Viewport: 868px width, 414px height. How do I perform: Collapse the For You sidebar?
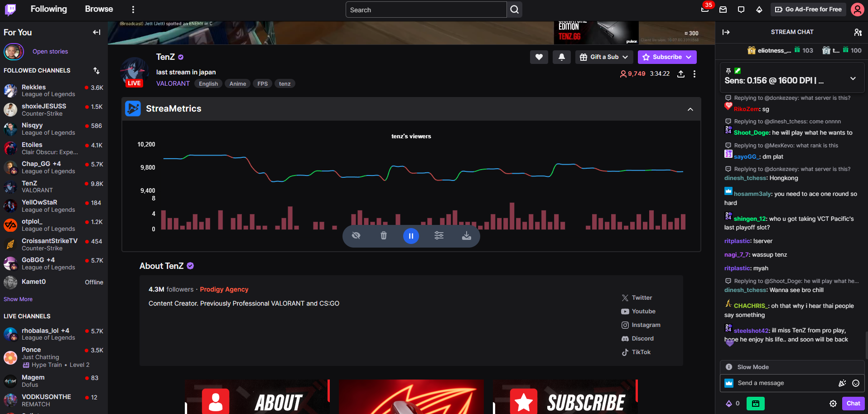[x=96, y=32]
